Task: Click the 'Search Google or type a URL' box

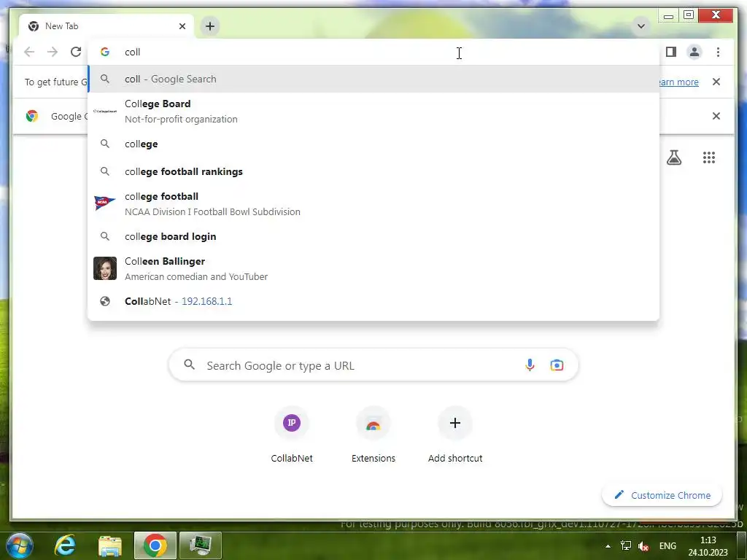Action: pos(373,365)
